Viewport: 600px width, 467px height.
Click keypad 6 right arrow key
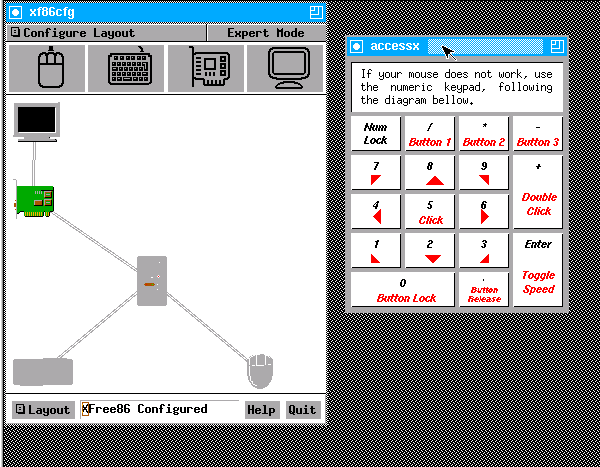484,212
